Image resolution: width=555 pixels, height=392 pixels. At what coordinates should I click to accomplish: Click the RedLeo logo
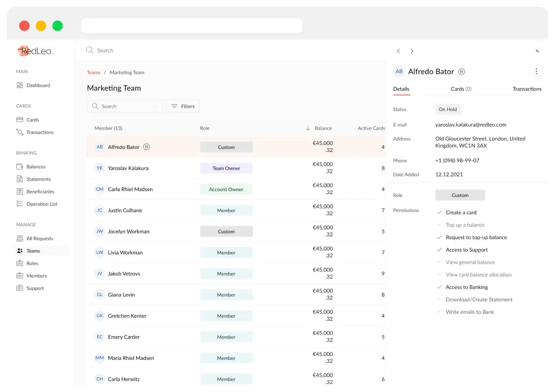35,51
